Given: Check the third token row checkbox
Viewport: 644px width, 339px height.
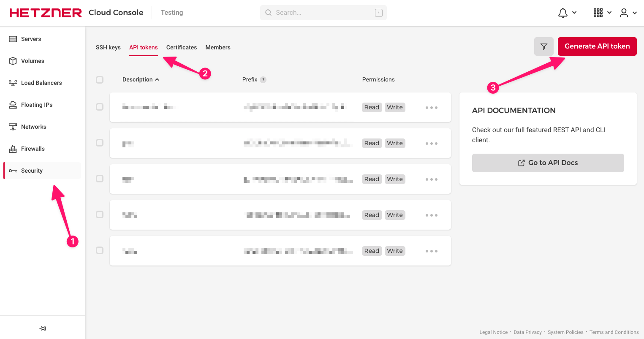Looking at the screenshot, I should click(100, 179).
